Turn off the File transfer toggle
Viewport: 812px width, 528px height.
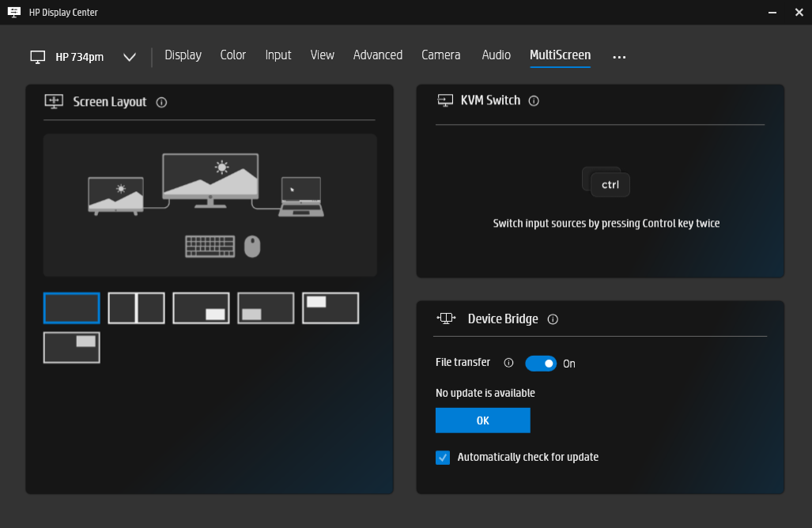tap(541, 364)
